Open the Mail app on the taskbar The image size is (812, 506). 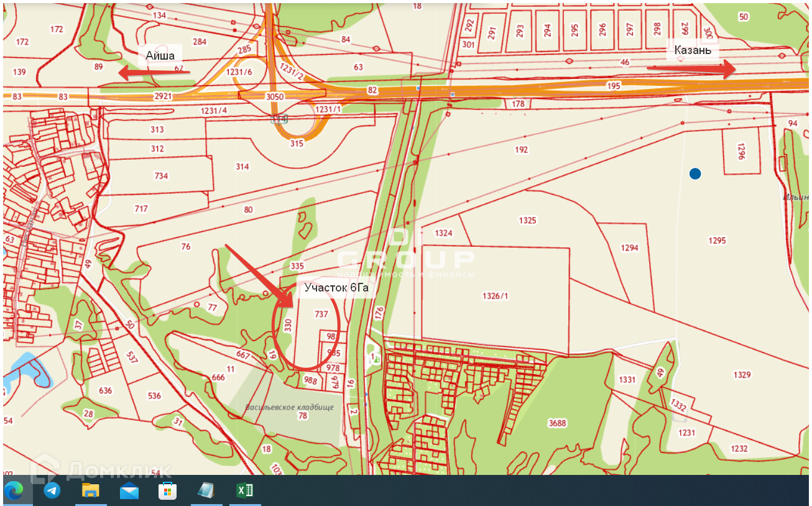[x=129, y=491]
